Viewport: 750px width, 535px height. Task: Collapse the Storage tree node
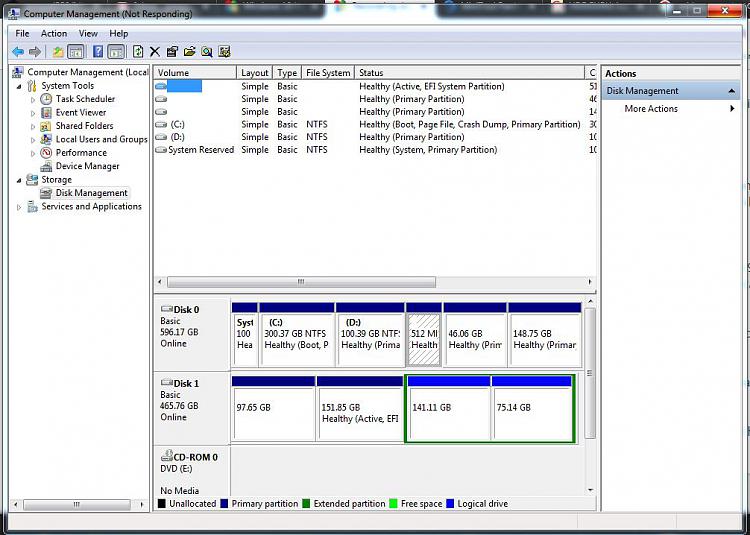(x=20, y=180)
